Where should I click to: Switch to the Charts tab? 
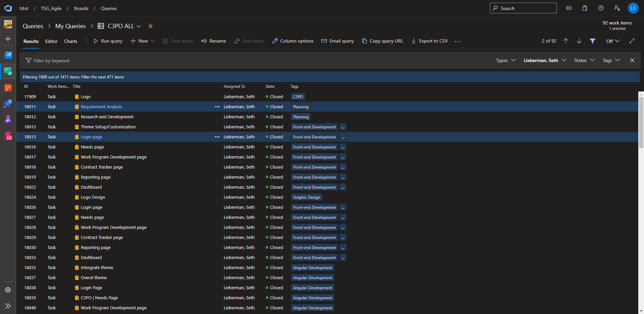(70, 41)
